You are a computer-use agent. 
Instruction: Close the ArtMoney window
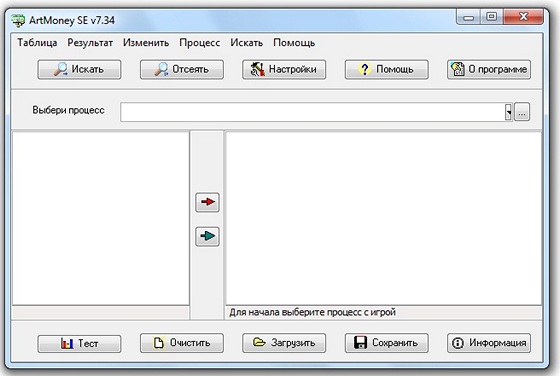coord(523,17)
